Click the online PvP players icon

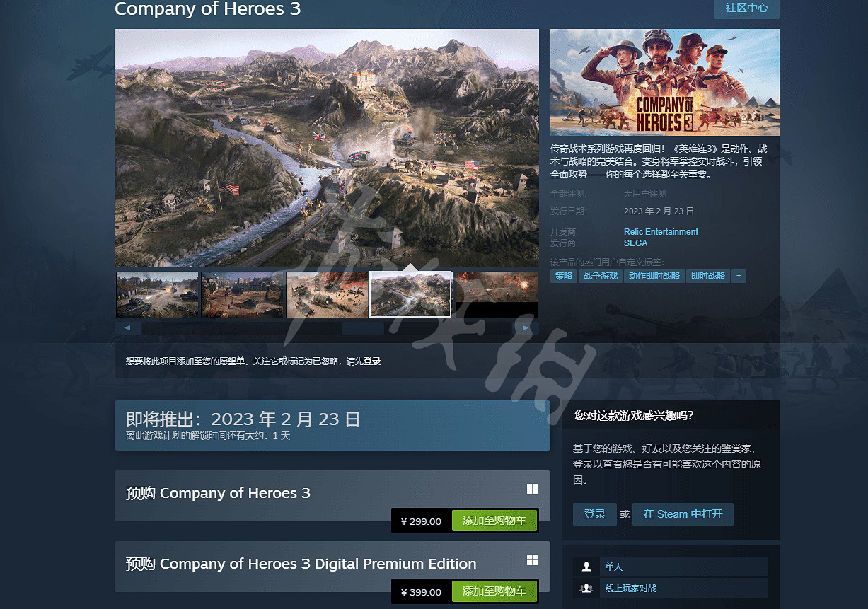click(x=586, y=588)
